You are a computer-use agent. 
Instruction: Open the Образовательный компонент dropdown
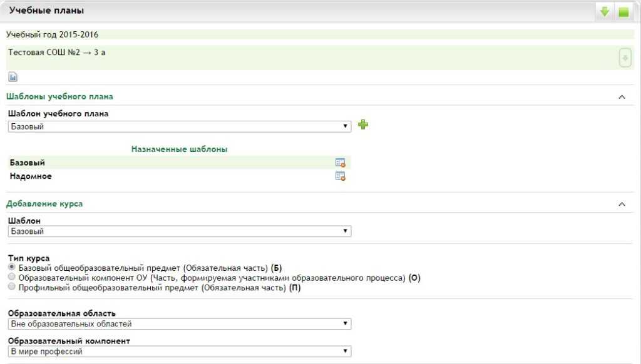tap(180, 351)
